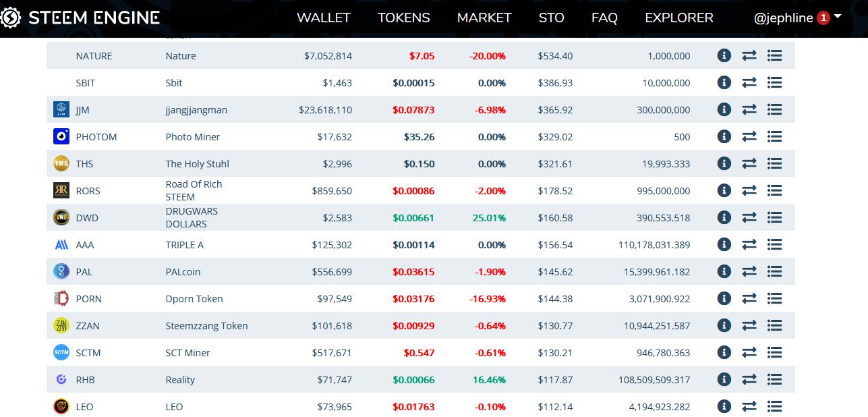This screenshot has height=417, width=868.
Task: Show PHOTOM info icon
Action: (x=724, y=136)
